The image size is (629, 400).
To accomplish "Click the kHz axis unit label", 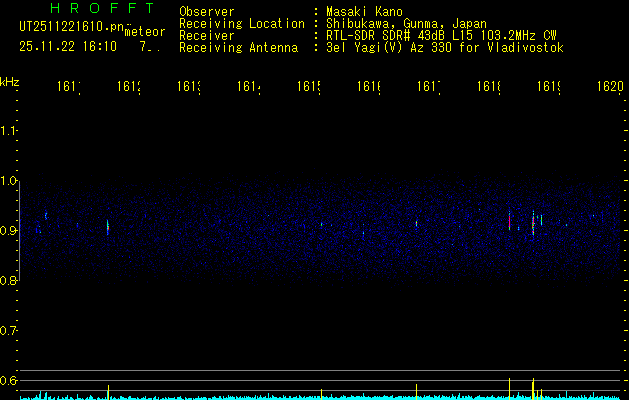I will [x=10, y=82].
